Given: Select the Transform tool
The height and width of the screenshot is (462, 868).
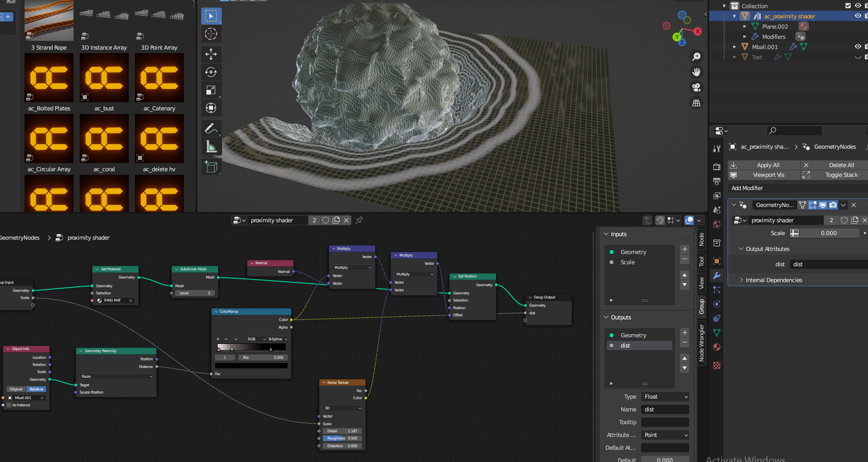Looking at the screenshot, I should pyautogui.click(x=211, y=108).
